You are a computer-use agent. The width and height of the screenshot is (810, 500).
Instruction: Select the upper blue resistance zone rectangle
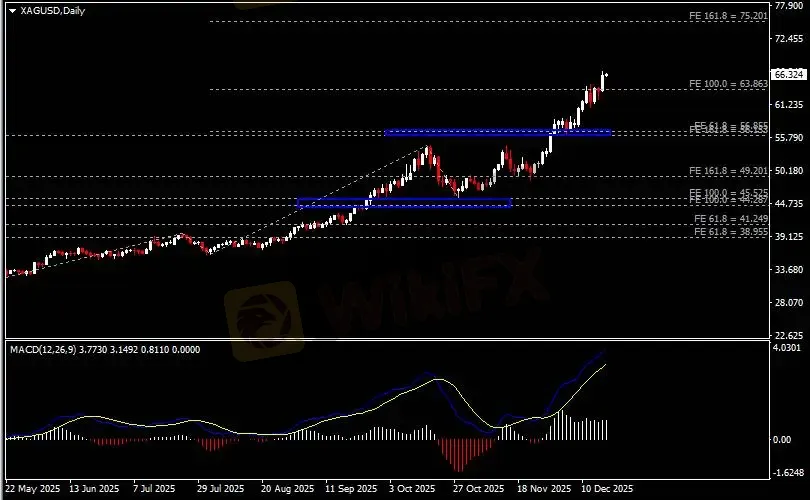point(497,132)
